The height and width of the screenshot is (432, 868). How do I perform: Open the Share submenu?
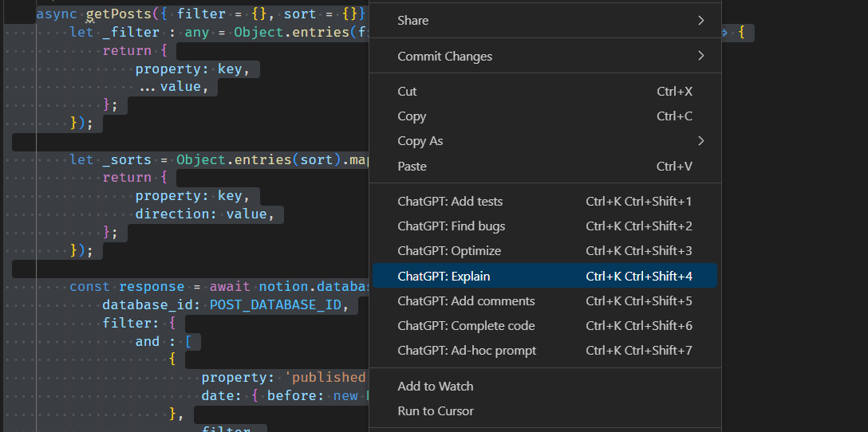pos(545,21)
